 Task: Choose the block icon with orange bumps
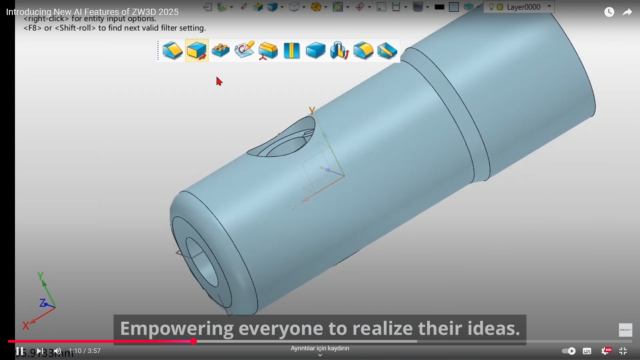pos(221,51)
